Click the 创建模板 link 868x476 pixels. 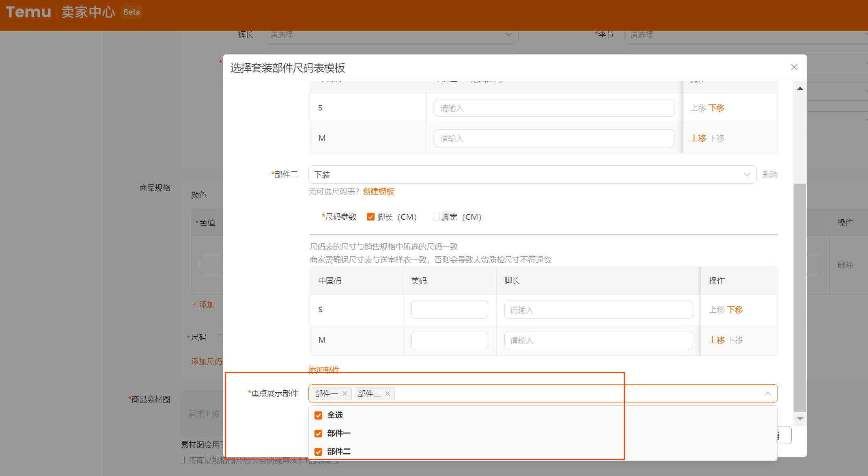coord(378,191)
